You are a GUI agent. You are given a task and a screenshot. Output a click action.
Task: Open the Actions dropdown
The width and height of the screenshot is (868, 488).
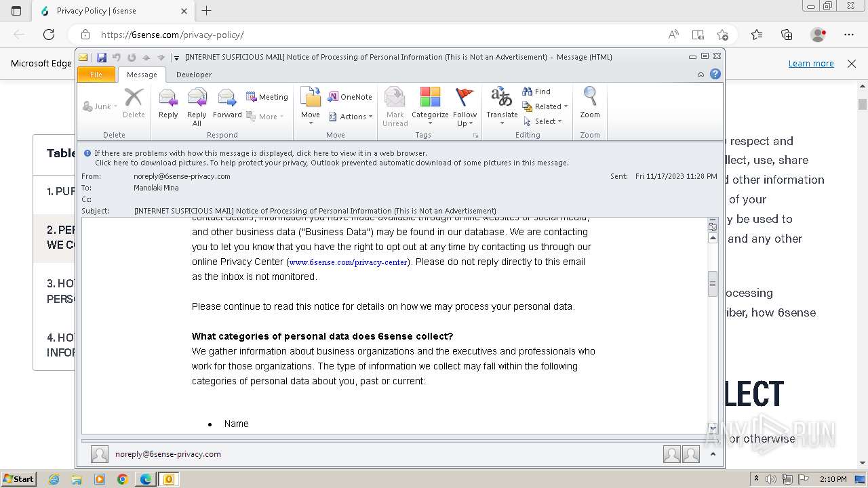click(351, 117)
